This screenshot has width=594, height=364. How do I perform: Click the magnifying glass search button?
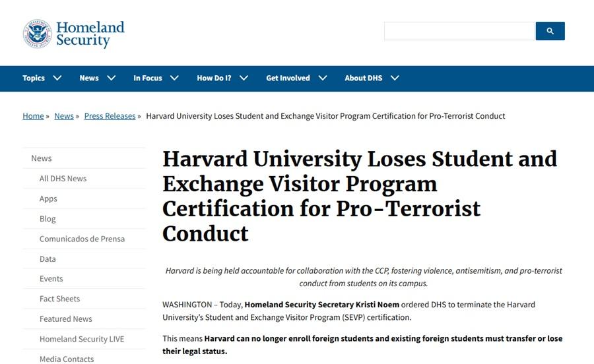[x=550, y=31]
